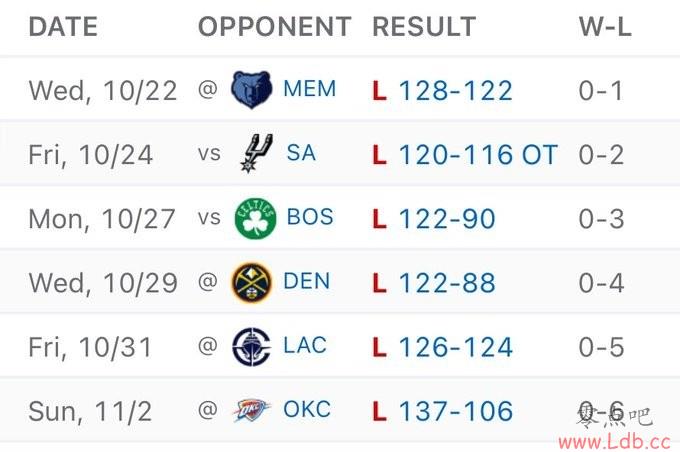Click the Oklahoma City Thunder logo
The width and height of the screenshot is (680, 452).
pyautogui.click(x=251, y=410)
